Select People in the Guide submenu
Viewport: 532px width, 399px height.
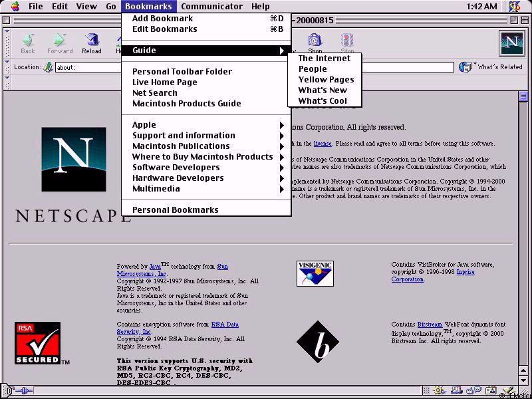tap(325, 69)
